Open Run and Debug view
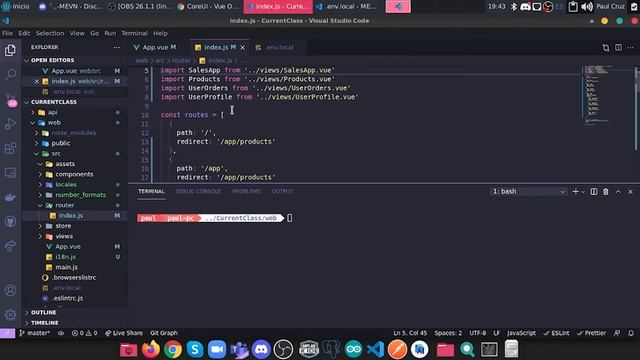The width and height of the screenshot is (640, 360). tap(10, 124)
